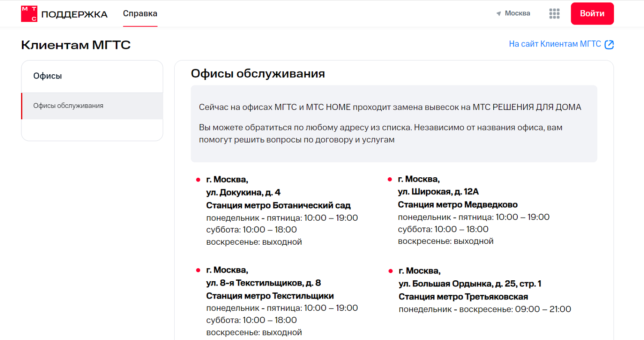
Task: Click address ул. Большая Ордынка, д. 25, стр. 1
Action: (470, 284)
